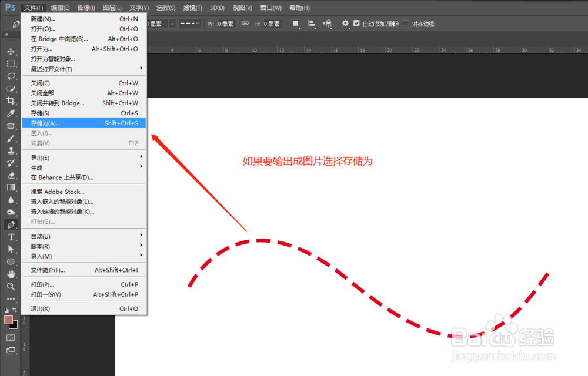588x376 pixels.
Task: Choose 关闭全部 menu entry
Action: 83,93
